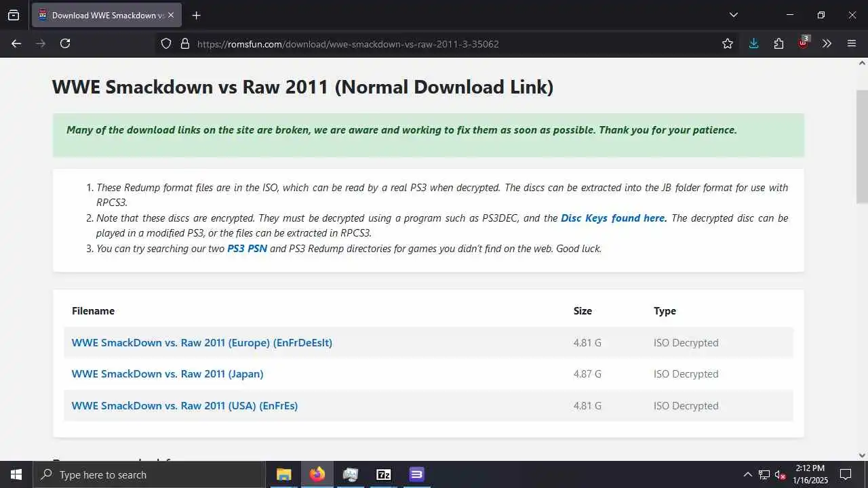Image resolution: width=868 pixels, height=488 pixels.
Task: Open the taskbar app next to Firefox
Action: point(350,474)
